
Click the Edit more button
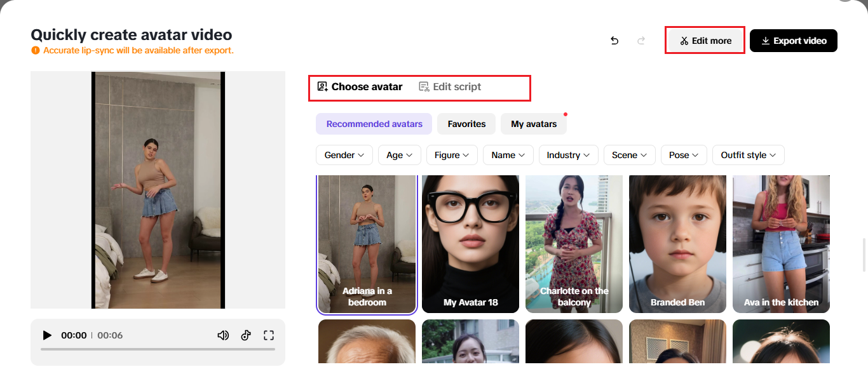[705, 41]
